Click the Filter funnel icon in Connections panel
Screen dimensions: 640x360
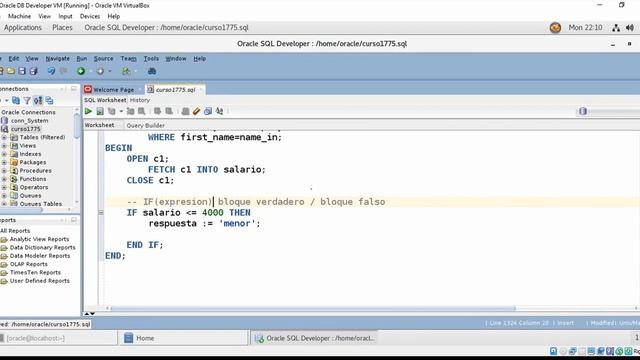(27, 100)
